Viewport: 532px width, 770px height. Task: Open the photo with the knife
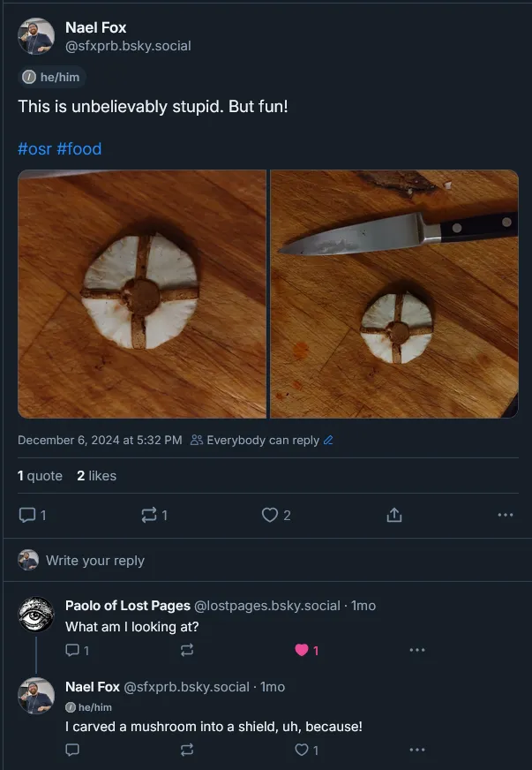pyautogui.click(x=394, y=294)
